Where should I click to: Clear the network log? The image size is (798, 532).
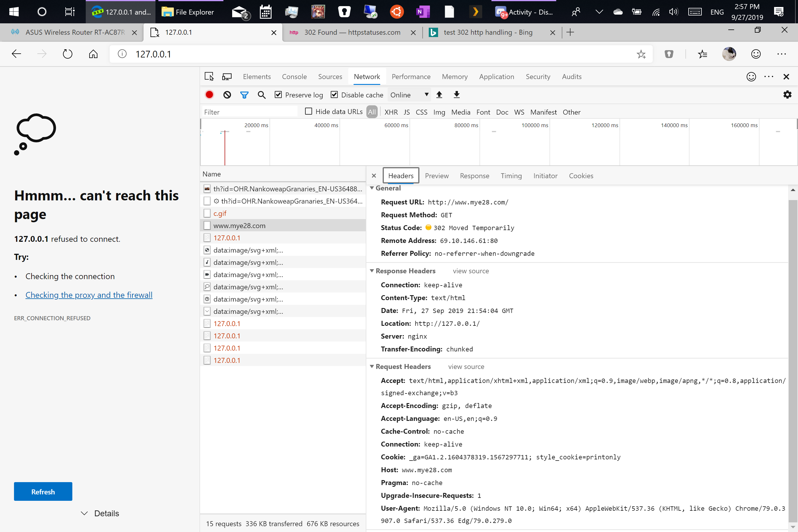click(x=227, y=95)
